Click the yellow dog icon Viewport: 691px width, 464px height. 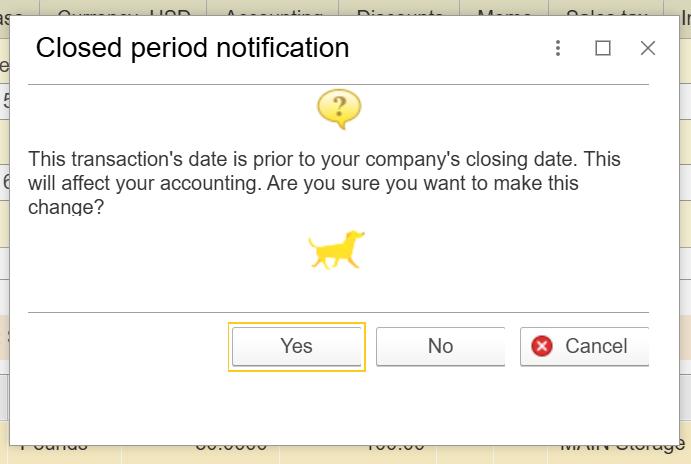click(x=337, y=249)
